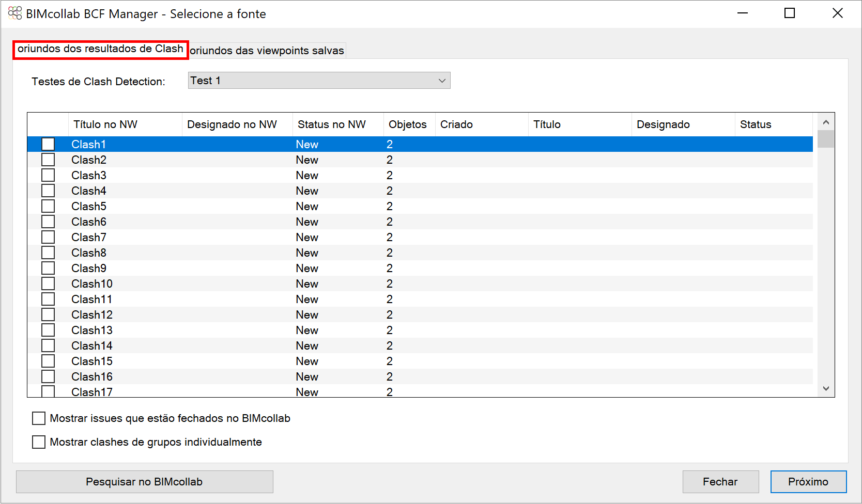The width and height of the screenshot is (862, 504).
Task: Sort by Criado column header
Action: point(482,124)
